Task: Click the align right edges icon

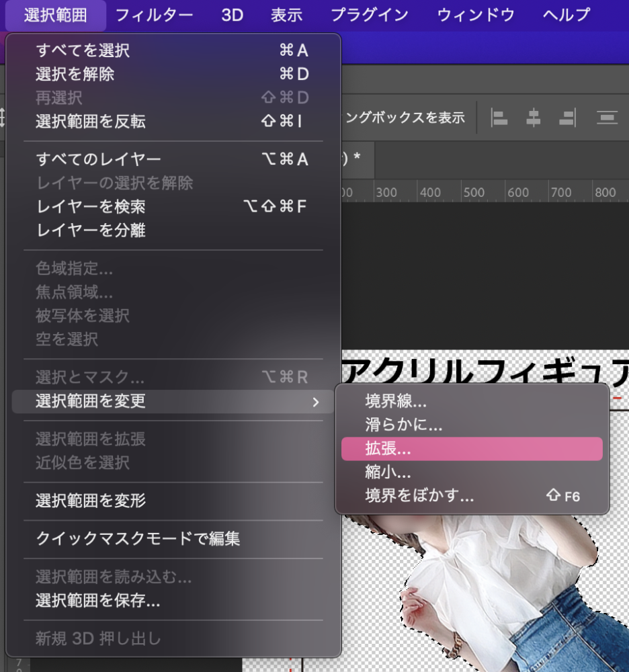Action: (567, 118)
